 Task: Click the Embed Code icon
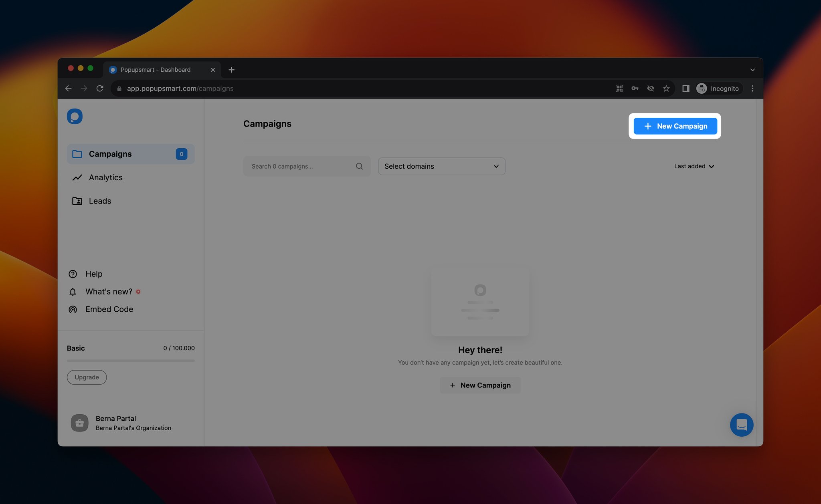(73, 309)
